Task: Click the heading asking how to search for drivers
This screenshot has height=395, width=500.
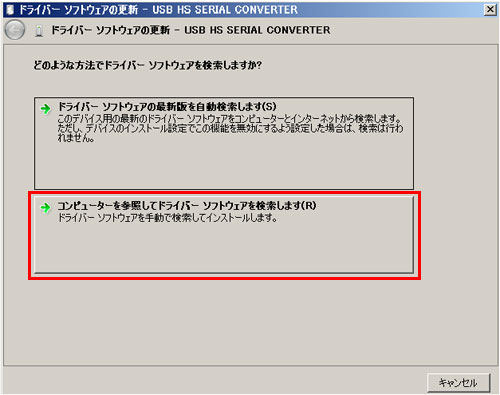Action: pos(147,65)
